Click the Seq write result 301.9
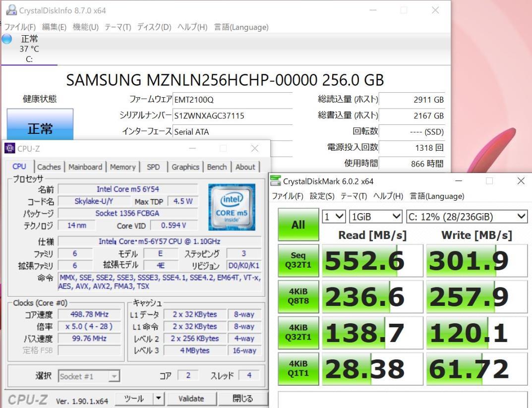 pos(477,260)
